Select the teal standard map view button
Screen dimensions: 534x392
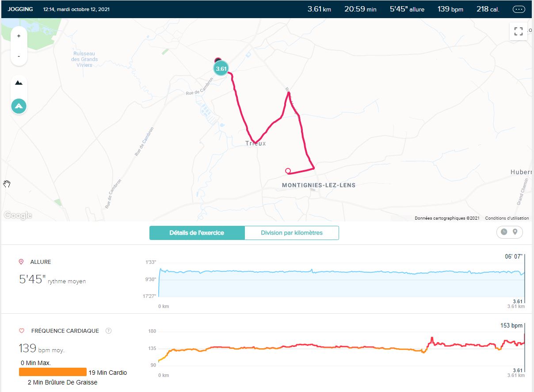[19, 106]
